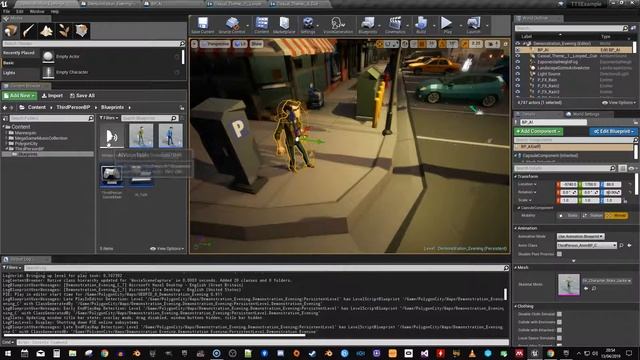
Task: Open the Animation Mode dropdown
Action: pyautogui.click(x=580, y=236)
